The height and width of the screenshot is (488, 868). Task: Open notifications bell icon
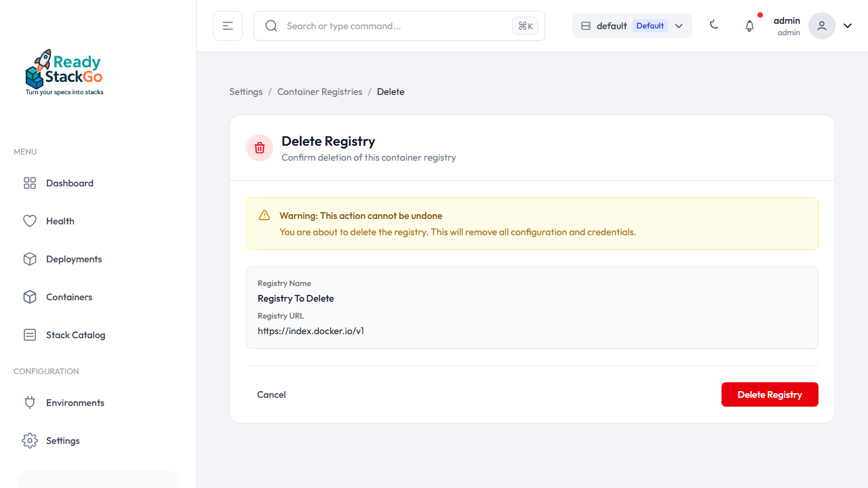(749, 26)
